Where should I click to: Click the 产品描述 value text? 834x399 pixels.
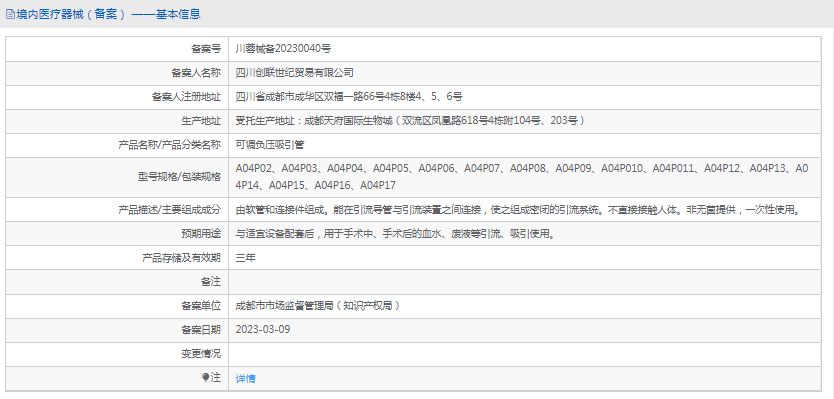click(518, 210)
